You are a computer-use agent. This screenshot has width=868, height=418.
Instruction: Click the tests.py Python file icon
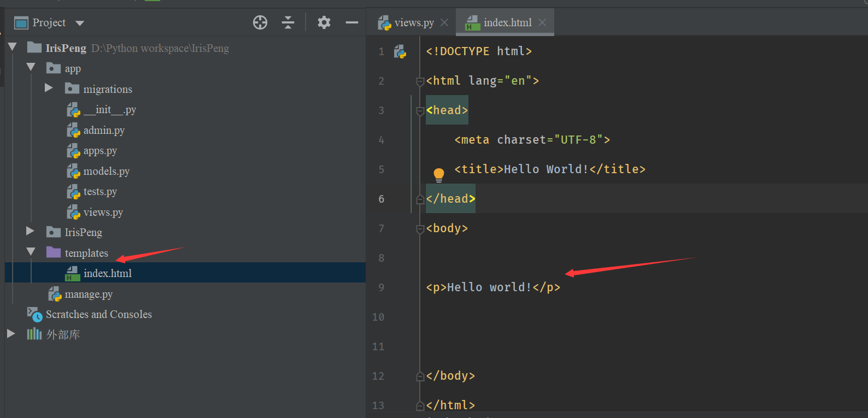73,192
